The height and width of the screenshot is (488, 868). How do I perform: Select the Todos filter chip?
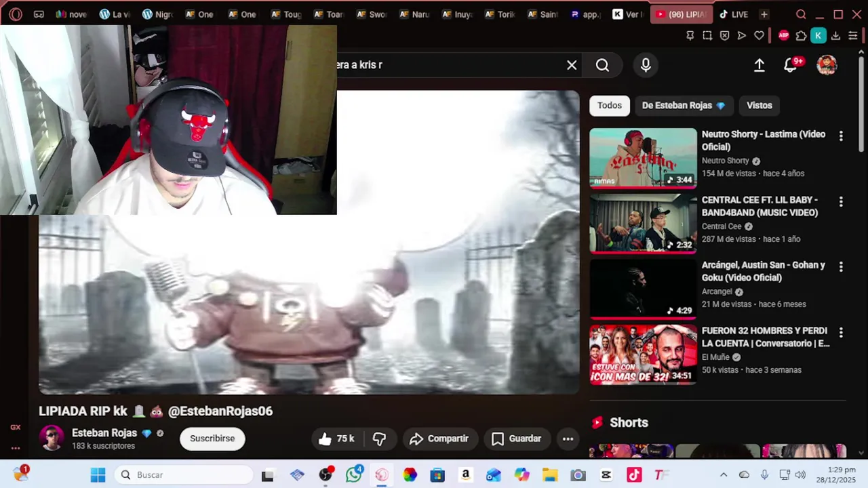(x=610, y=106)
